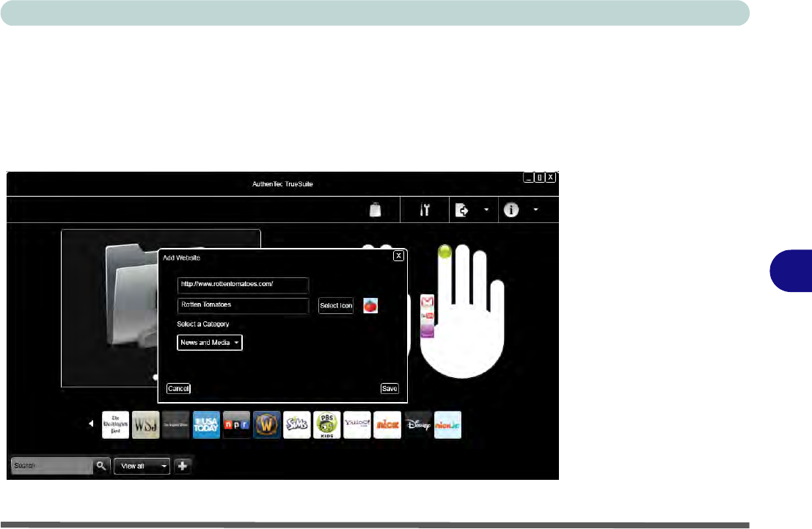Choose the PBS Kids site icon

click(326, 425)
